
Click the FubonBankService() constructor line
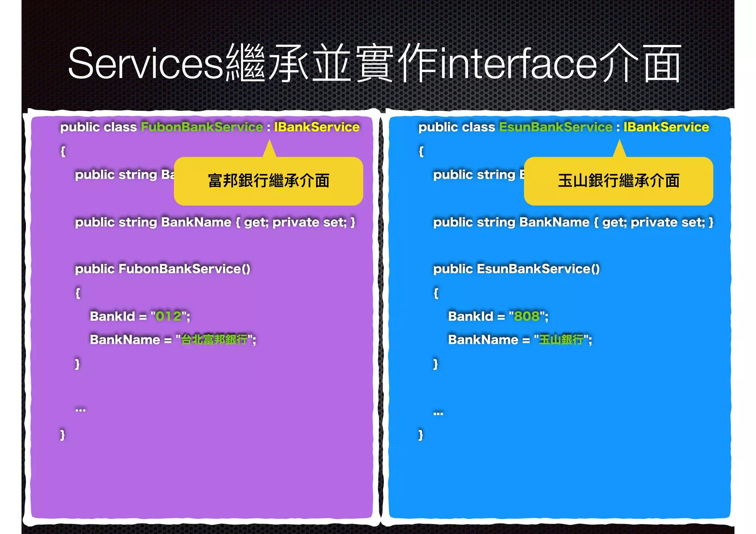[162, 269]
